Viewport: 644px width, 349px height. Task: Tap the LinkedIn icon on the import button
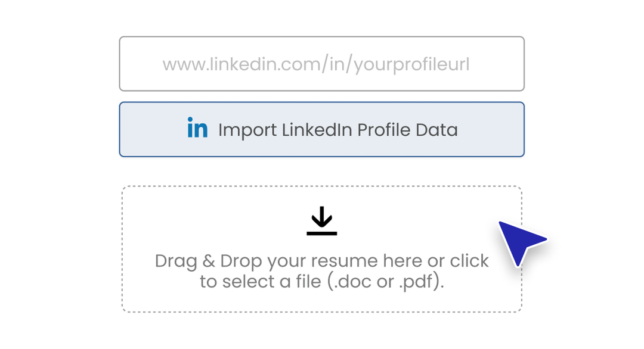pyautogui.click(x=197, y=129)
